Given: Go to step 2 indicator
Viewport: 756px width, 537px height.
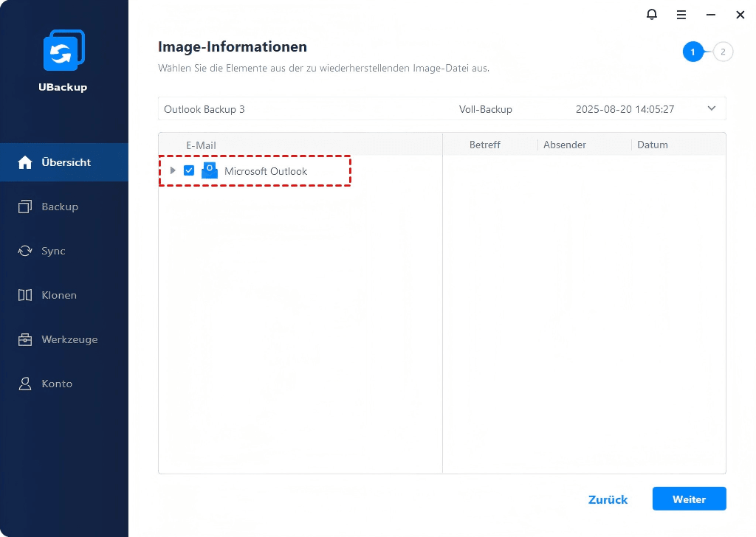Looking at the screenshot, I should (x=723, y=52).
